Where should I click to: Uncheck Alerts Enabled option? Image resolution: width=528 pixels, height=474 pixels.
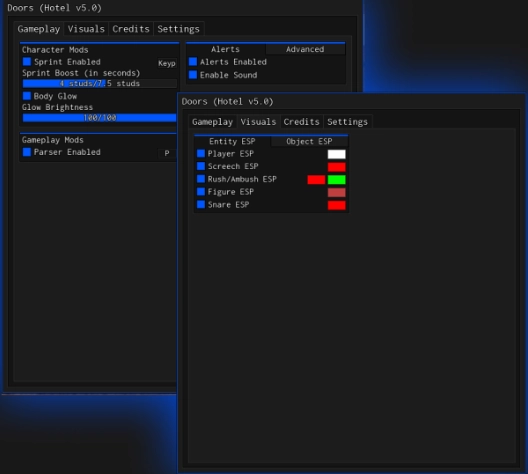pos(193,61)
